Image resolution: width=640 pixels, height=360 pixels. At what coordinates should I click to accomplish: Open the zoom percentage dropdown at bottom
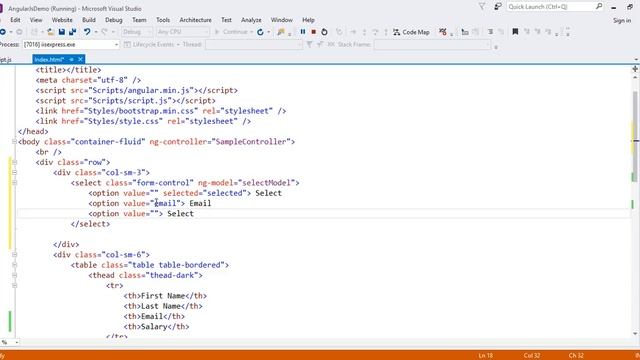pyautogui.click(x=16, y=342)
